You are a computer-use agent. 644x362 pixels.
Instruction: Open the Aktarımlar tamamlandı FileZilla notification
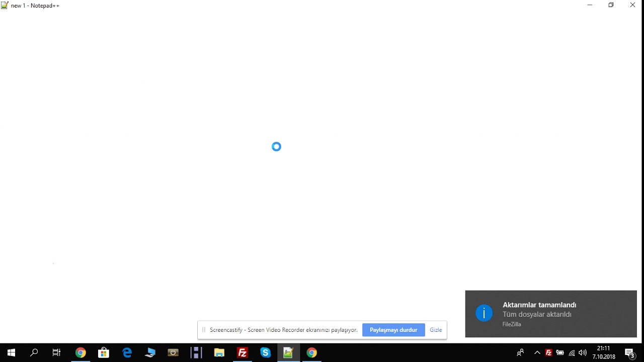click(x=551, y=314)
